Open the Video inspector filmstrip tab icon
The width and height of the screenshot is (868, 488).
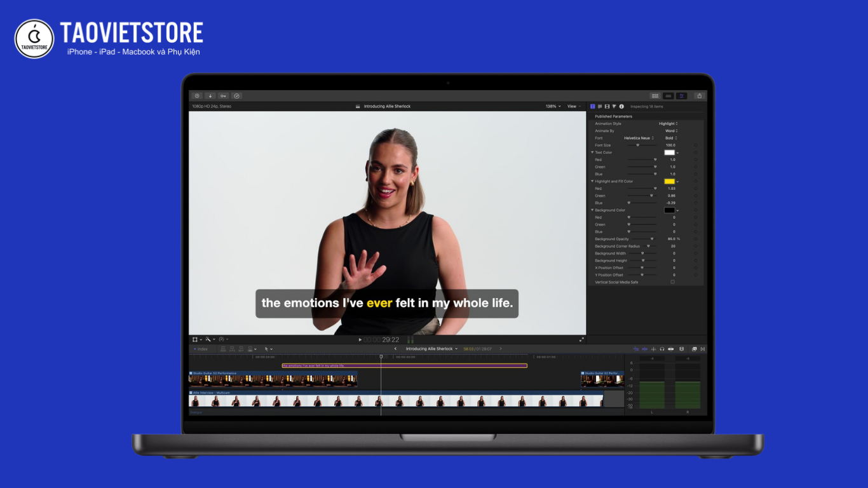coord(607,106)
